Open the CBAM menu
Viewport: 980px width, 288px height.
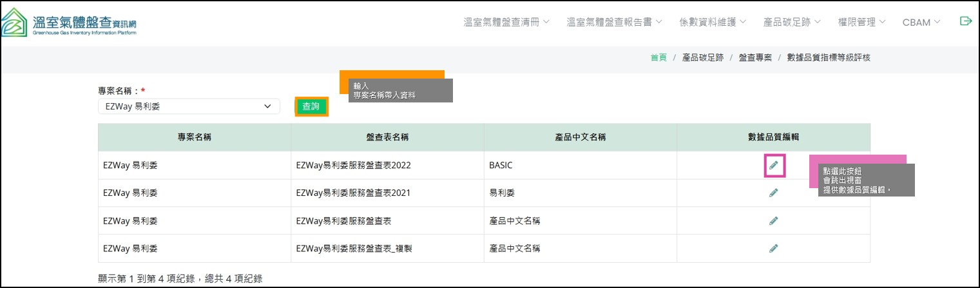tap(921, 22)
